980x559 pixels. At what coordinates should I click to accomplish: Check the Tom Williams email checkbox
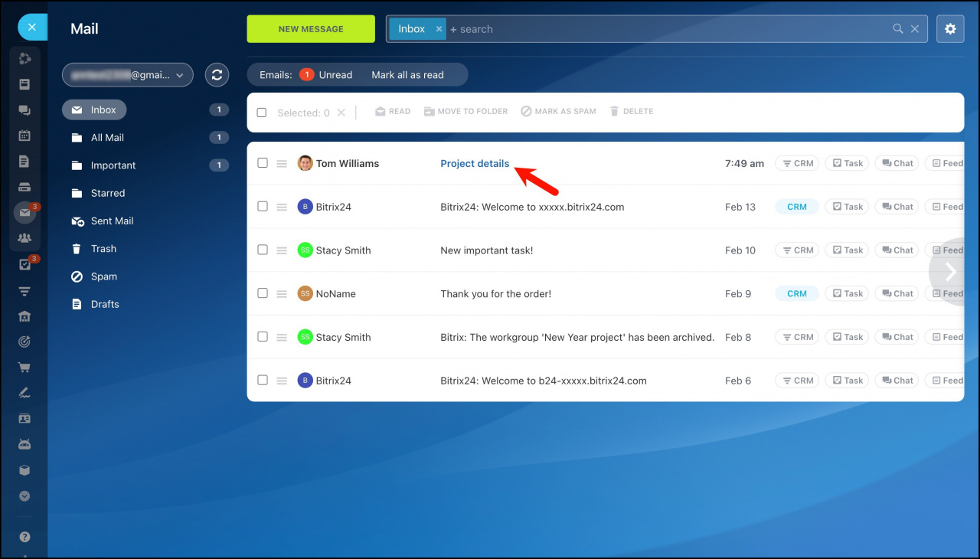pyautogui.click(x=263, y=163)
